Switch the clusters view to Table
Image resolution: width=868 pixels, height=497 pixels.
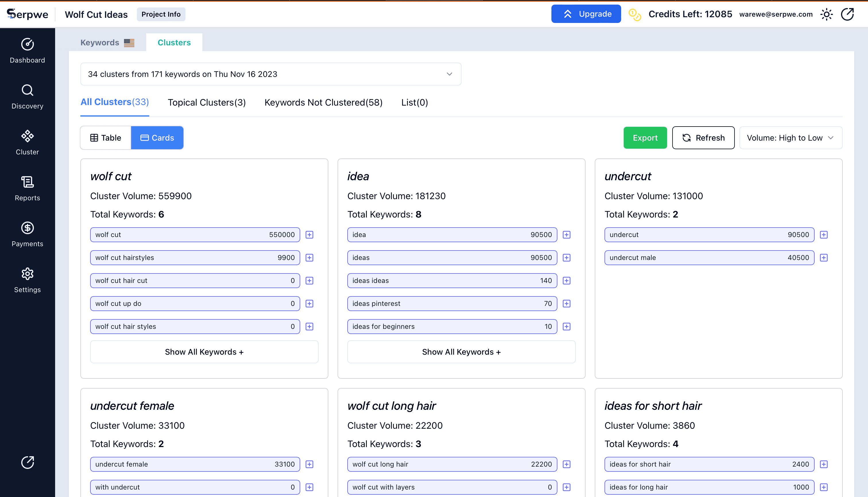[105, 137]
